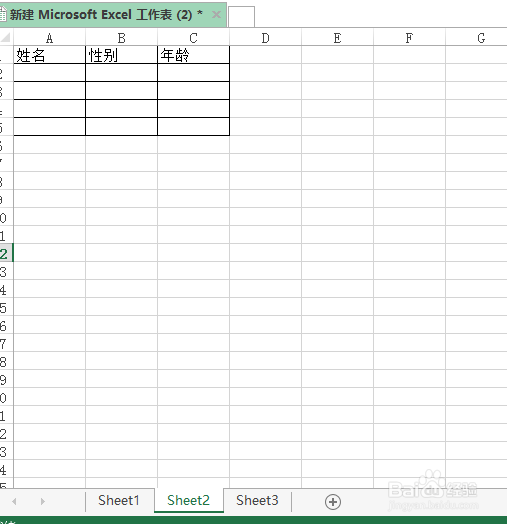Viewport: 507px width, 524px height.
Task: Select column G header
Action: pos(477,38)
